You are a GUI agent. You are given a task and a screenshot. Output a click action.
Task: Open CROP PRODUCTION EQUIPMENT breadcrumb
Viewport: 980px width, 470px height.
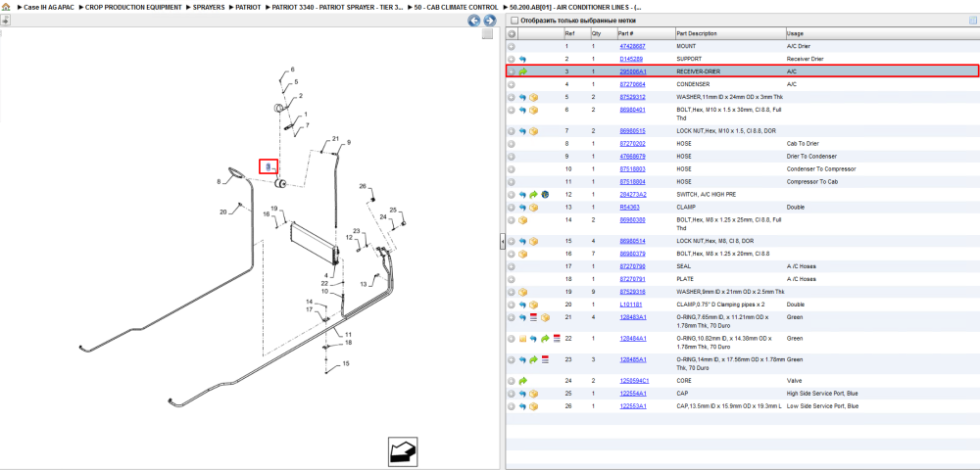(133, 8)
